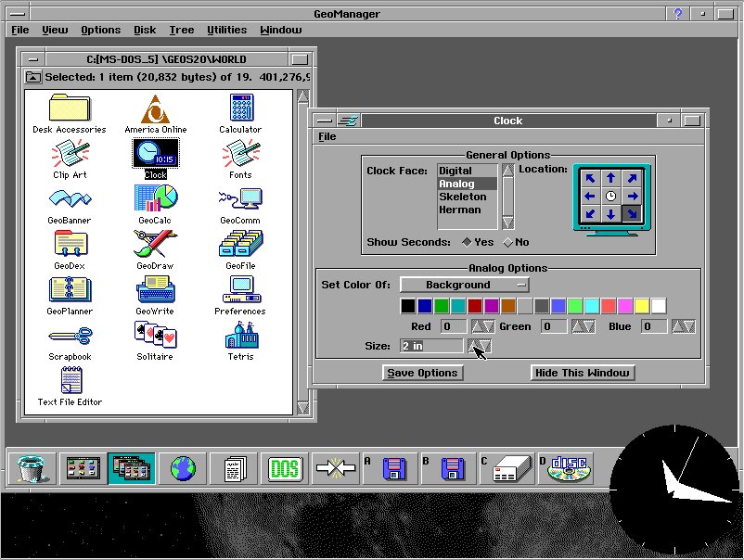
Task: Select the Scrapbook icon
Action: (x=70, y=342)
